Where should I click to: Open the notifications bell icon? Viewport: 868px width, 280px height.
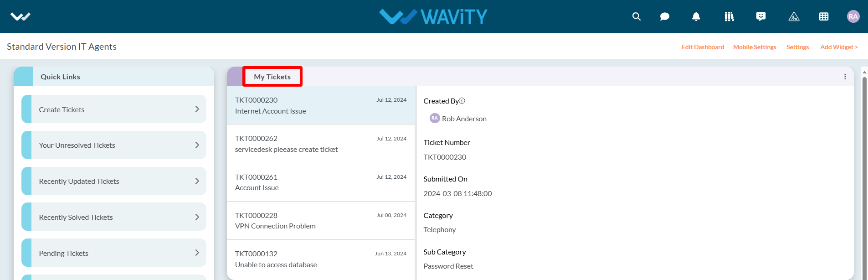coord(696,16)
